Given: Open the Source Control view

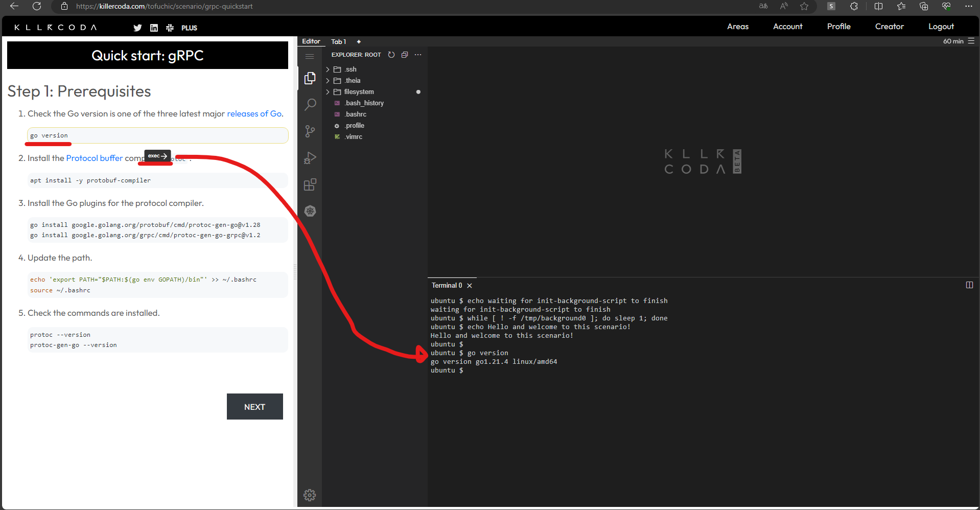Looking at the screenshot, I should click(310, 131).
